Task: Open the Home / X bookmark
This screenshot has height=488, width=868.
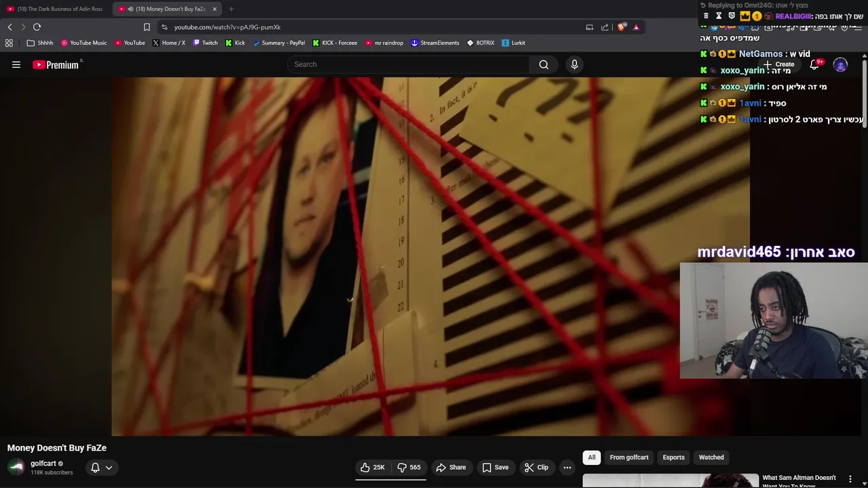Action: pos(169,43)
